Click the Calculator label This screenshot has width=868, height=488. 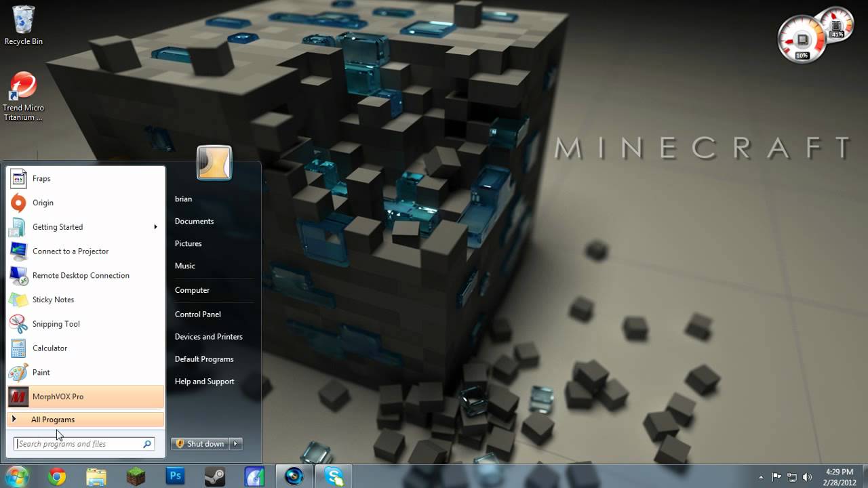coord(50,348)
